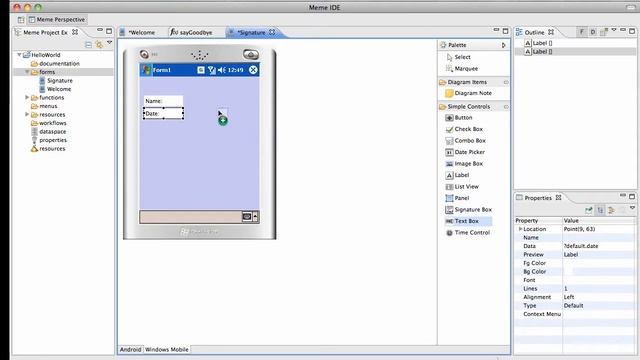Toggle the D button in Outline toolbar
The height and width of the screenshot is (360, 640).
pyautogui.click(x=593, y=32)
